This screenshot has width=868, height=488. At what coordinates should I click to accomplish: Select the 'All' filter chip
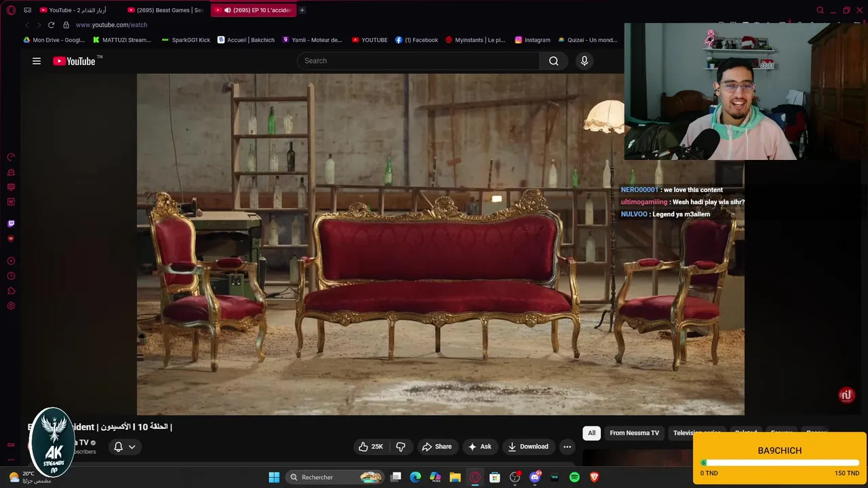point(592,433)
